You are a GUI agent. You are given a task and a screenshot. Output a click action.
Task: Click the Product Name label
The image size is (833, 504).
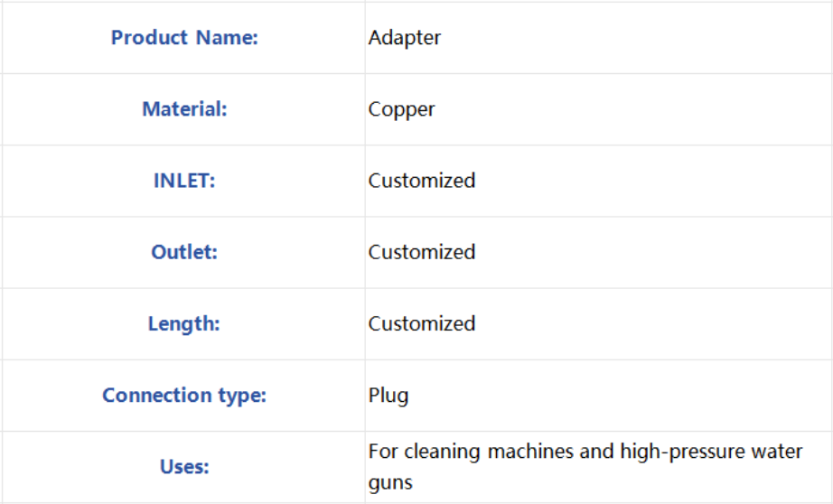point(184,38)
